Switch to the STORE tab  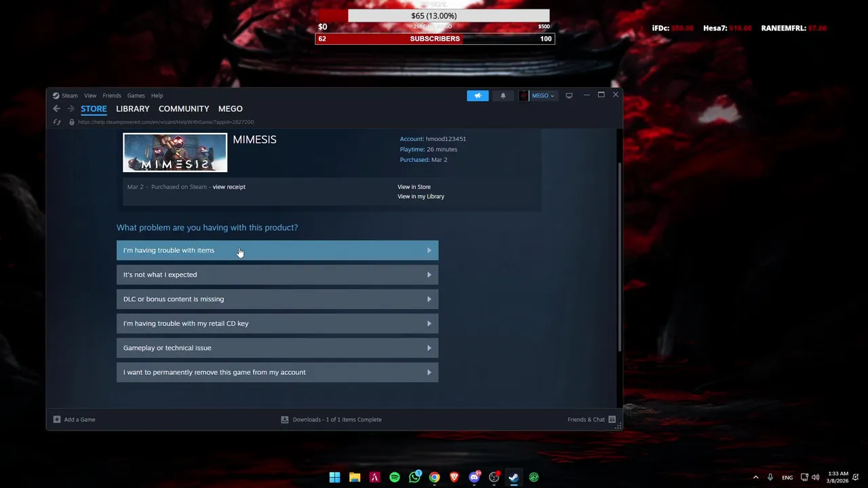pos(94,108)
